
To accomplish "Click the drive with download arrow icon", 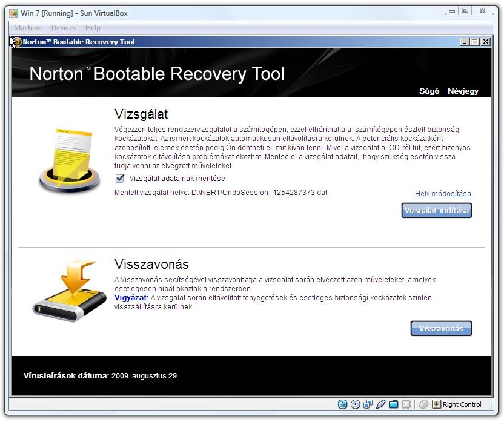I will pos(70,291).
